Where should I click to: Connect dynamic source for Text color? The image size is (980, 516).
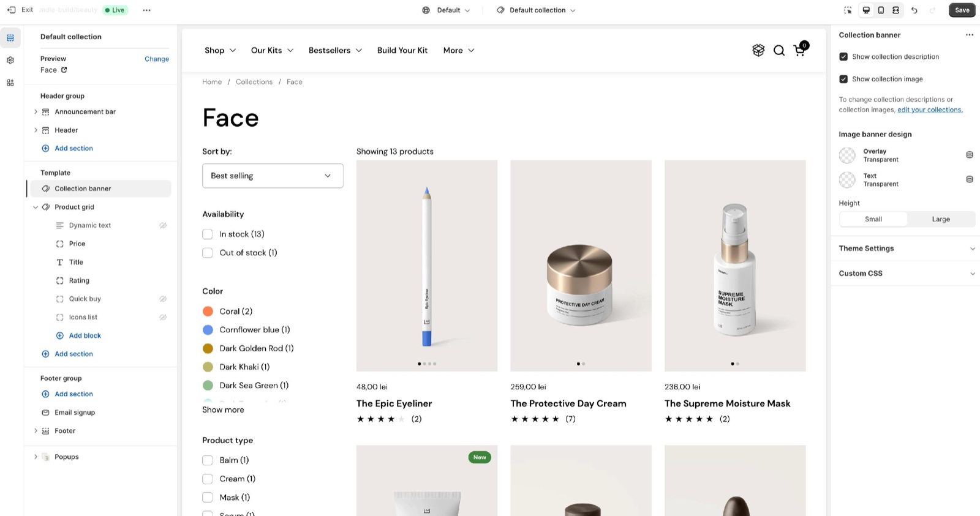[970, 179]
